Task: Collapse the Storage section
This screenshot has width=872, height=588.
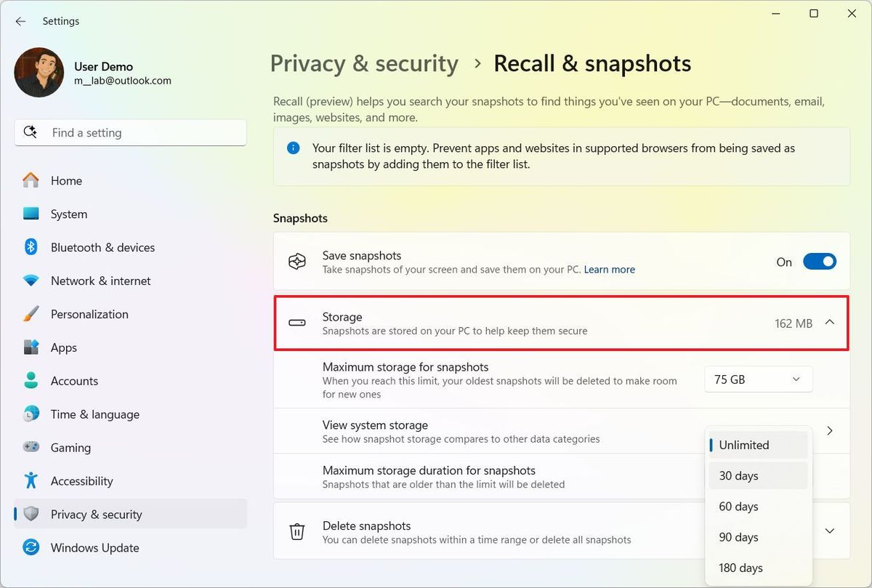Action: tap(830, 323)
